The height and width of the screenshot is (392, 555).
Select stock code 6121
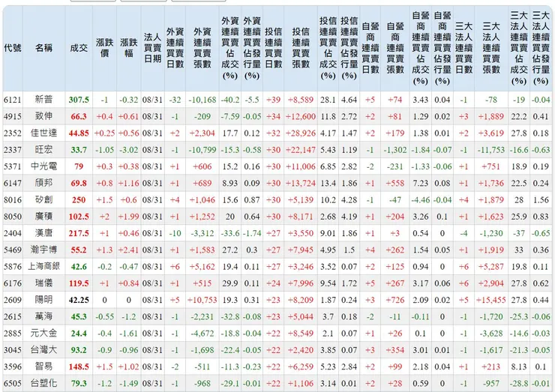(x=13, y=100)
